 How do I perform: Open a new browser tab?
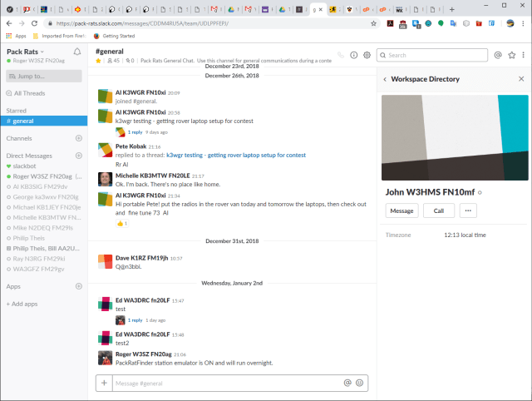(x=451, y=9)
